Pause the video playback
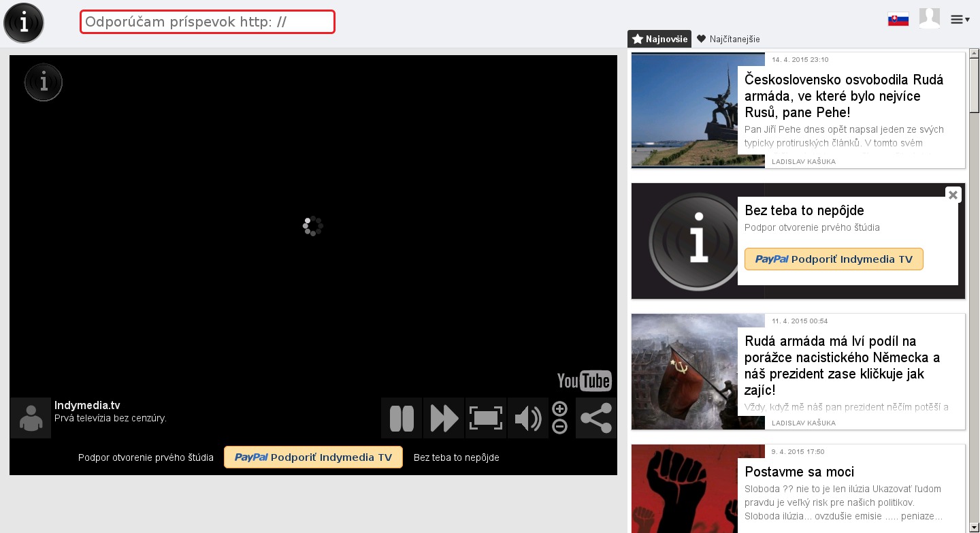 (x=402, y=418)
